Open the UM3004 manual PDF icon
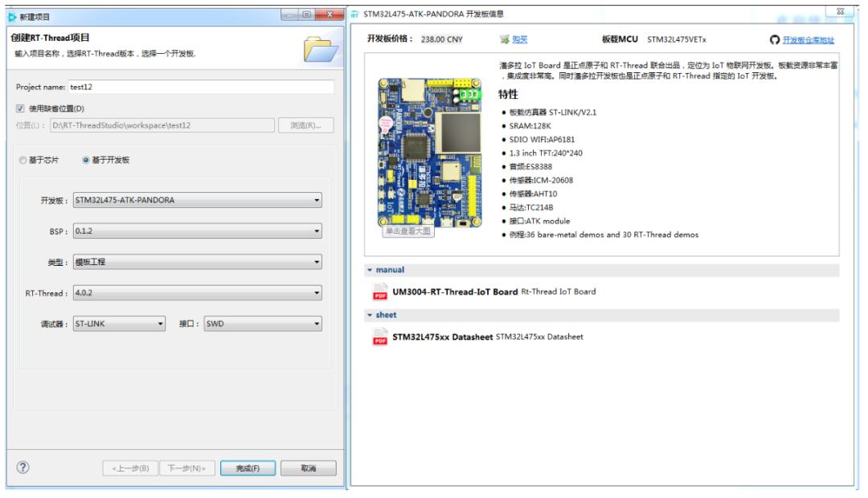The height and width of the screenshot is (498, 868). pyautogui.click(x=380, y=292)
